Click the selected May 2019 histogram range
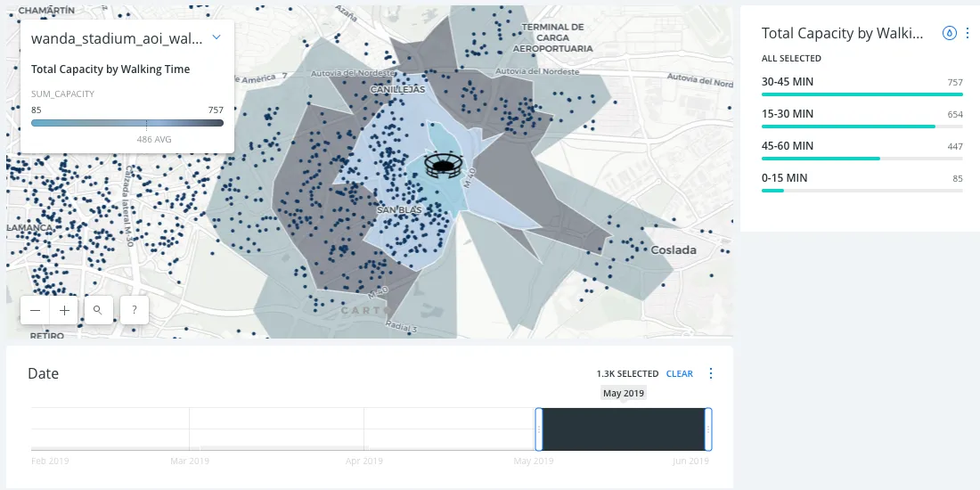This screenshot has height=490, width=980. click(624, 429)
